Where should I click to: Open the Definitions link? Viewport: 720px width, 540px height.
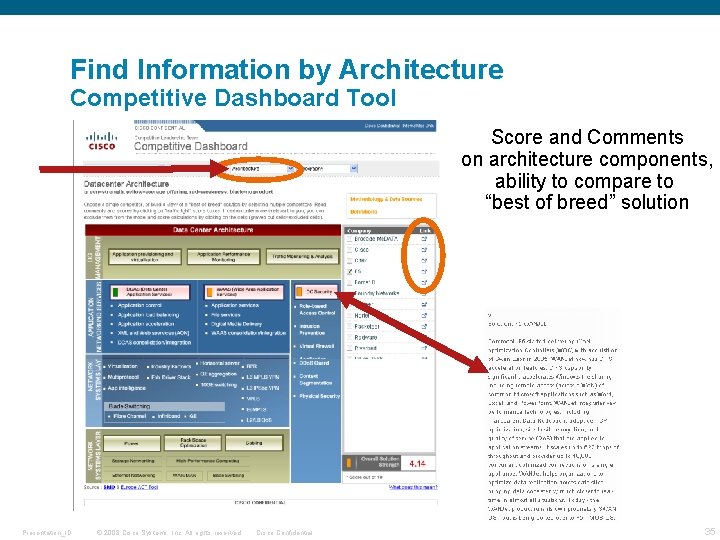[x=364, y=212]
